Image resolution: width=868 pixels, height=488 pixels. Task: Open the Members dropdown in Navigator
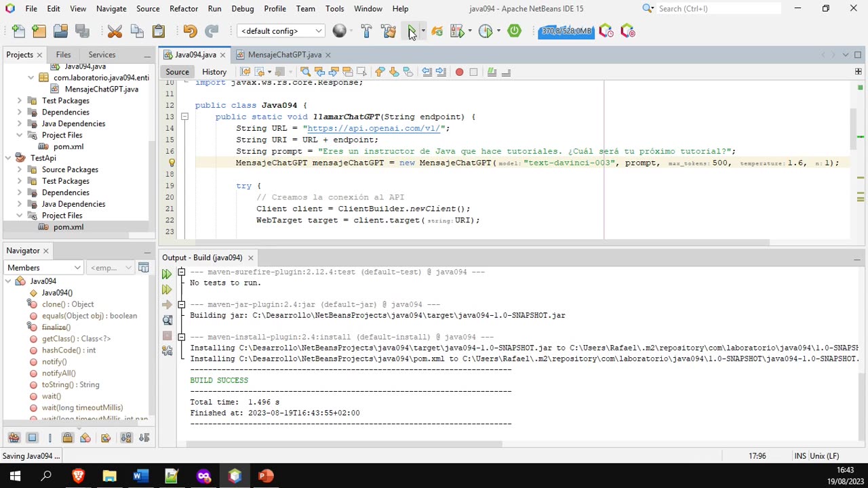pos(44,268)
